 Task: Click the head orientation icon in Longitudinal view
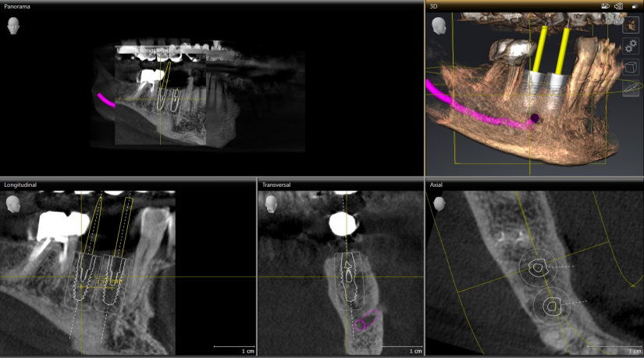click(x=13, y=203)
